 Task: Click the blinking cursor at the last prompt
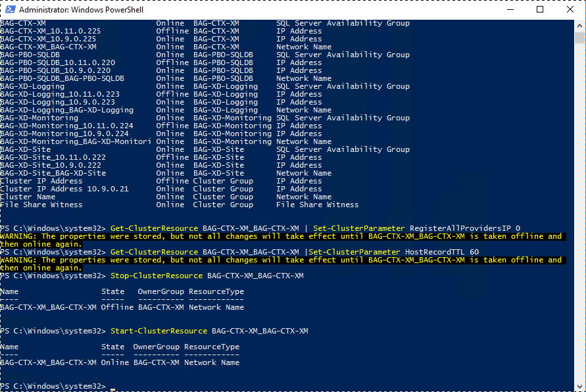coord(113,386)
